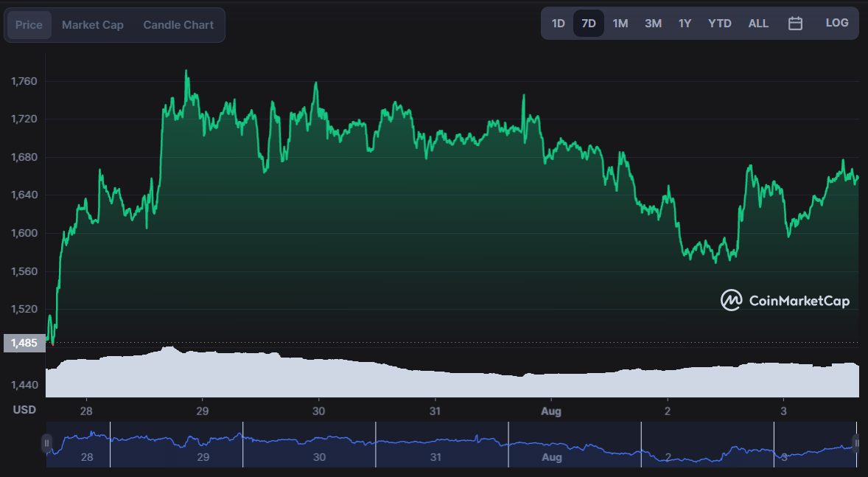Click the 28 label in navigator strip

click(x=87, y=457)
